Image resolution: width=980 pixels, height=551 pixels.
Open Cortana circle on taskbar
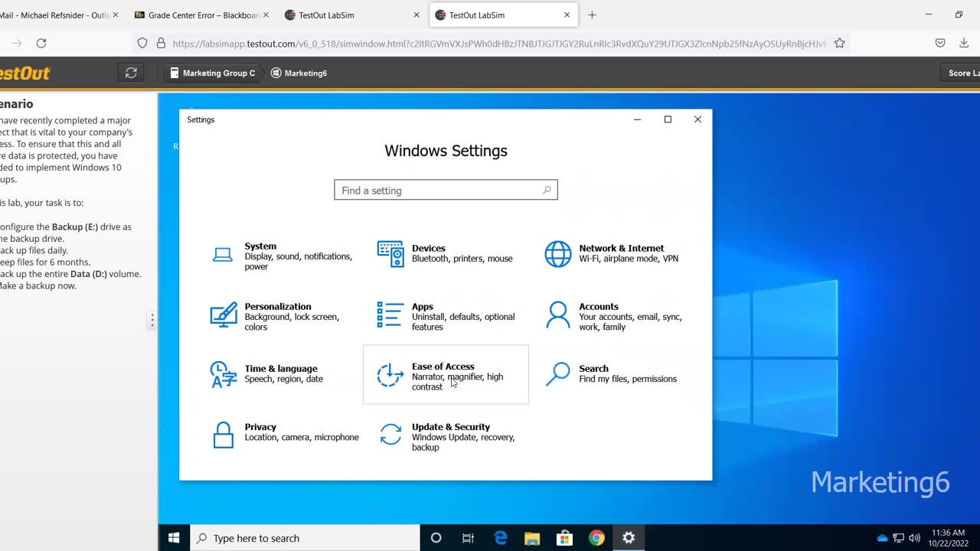point(436,538)
